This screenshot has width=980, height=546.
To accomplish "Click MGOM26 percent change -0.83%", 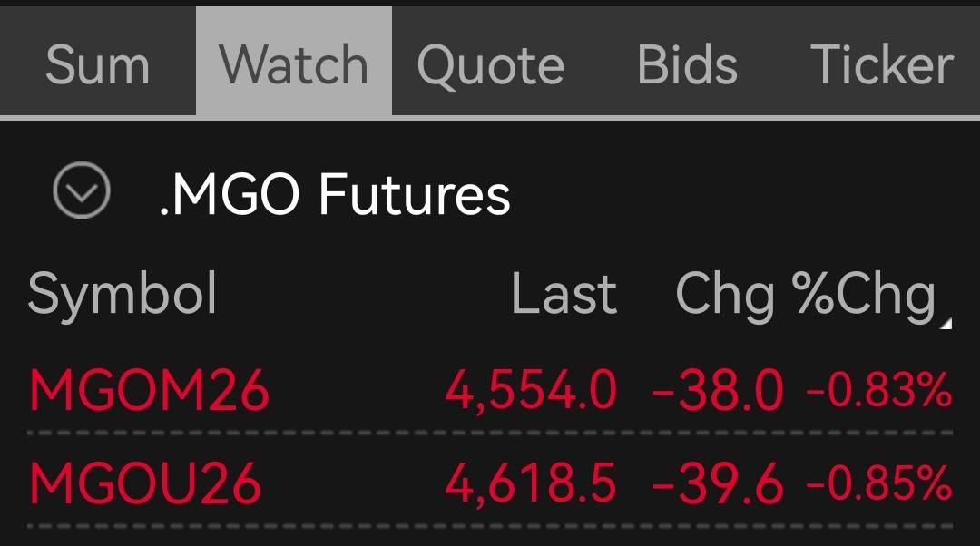I will point(879,390).
